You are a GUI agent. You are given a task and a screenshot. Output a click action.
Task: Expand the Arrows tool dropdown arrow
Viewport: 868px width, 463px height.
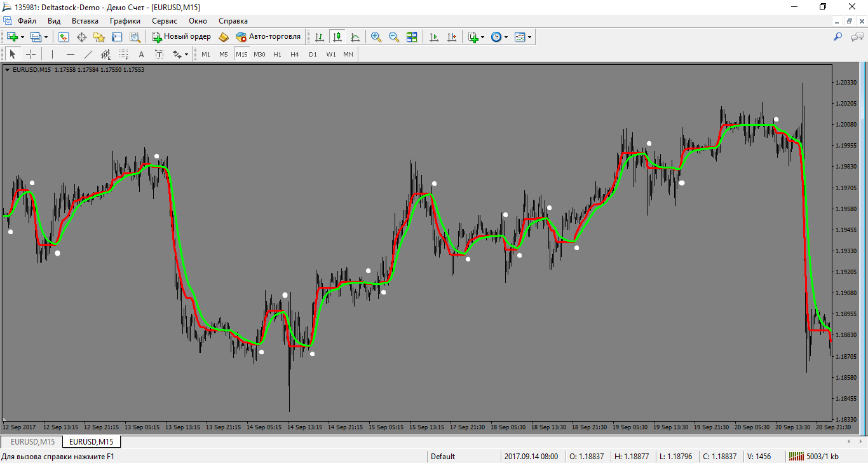tap(186, 54)
